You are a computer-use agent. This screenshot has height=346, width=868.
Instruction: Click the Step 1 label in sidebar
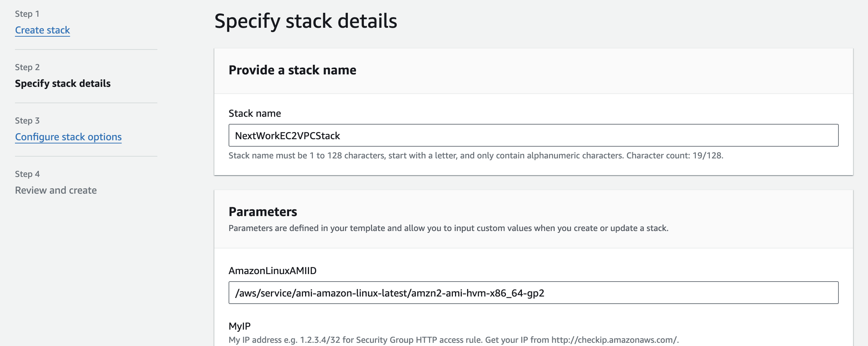(x=27, y=14)
